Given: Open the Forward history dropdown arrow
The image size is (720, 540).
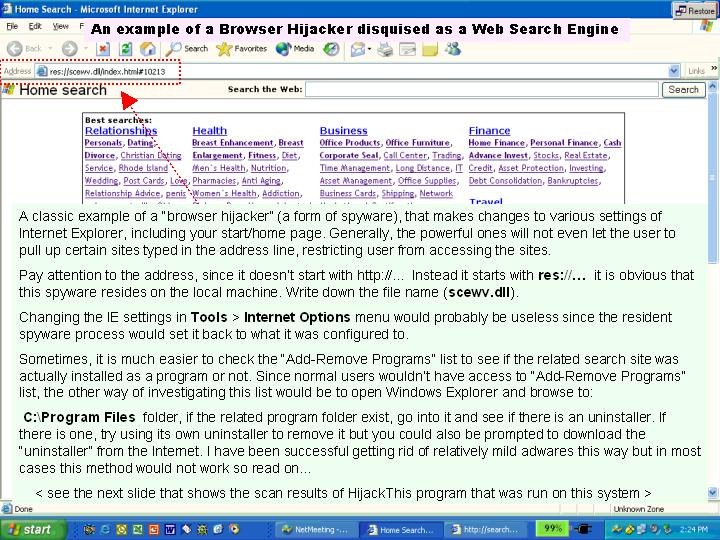Looking at the screenshot, I should [86, 48].
